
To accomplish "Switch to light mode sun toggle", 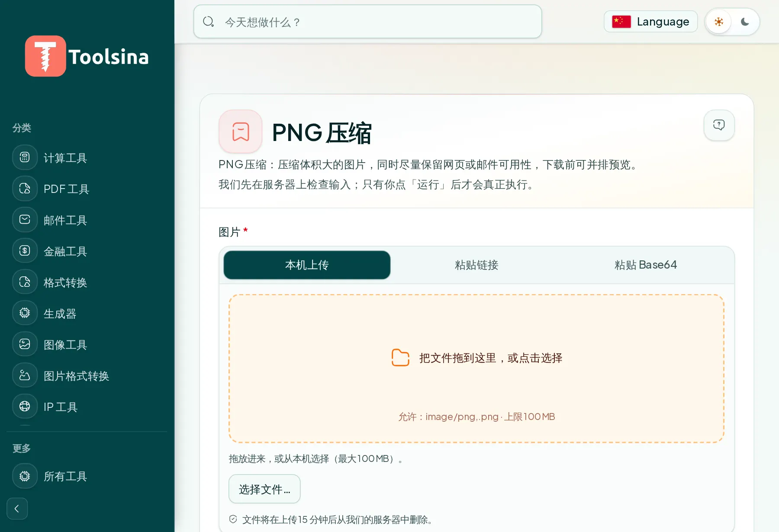I will (x=719, y=22).
